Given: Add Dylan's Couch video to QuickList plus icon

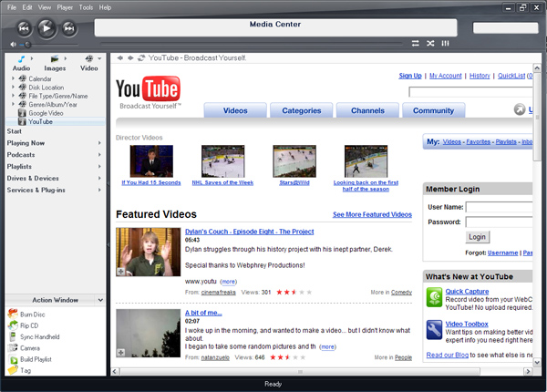Looking at the screenshot, I should pos(120,272).
